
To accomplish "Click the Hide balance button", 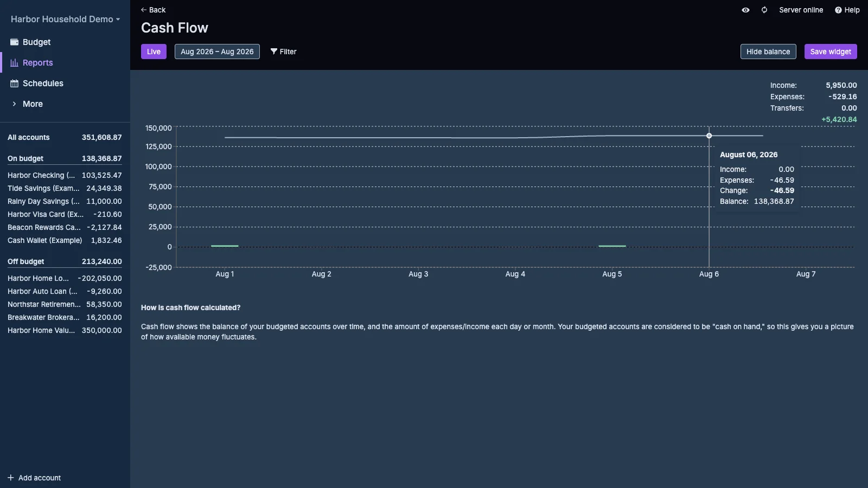I will (x=768, y=52).
